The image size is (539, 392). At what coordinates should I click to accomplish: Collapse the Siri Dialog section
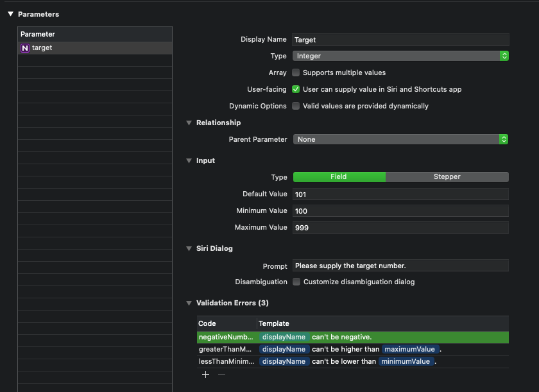pyautogui.click(x=187, y=248)
